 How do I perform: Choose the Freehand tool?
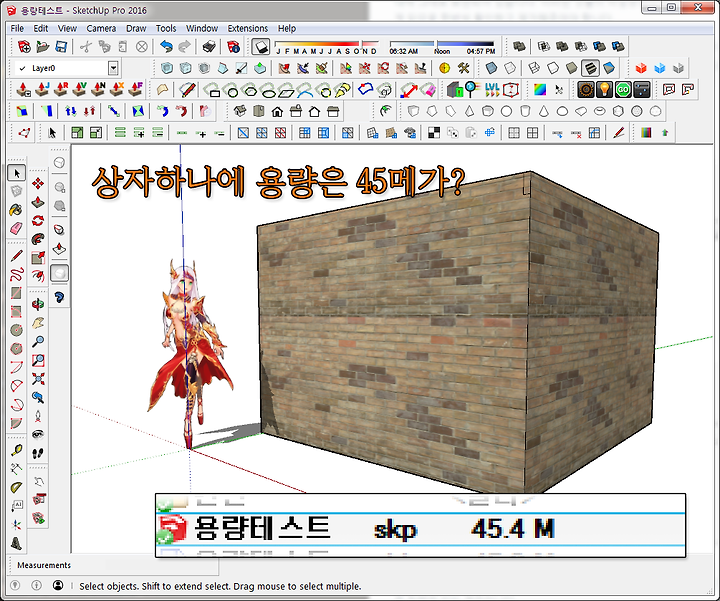(16, 274)
